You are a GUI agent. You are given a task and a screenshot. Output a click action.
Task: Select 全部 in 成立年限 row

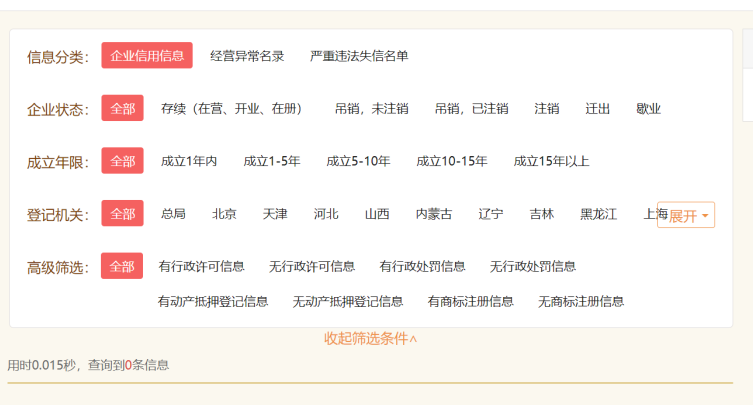pos(122,160)
